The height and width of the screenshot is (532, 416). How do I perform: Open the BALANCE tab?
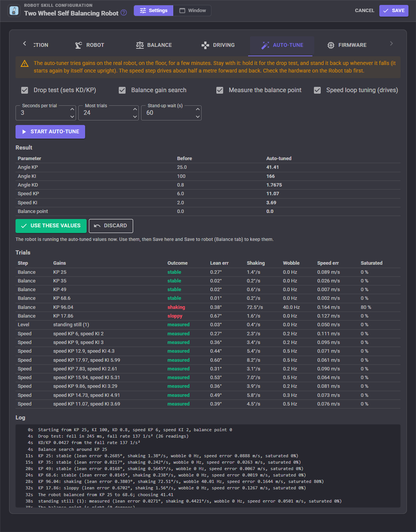click(x=154, y=45)
